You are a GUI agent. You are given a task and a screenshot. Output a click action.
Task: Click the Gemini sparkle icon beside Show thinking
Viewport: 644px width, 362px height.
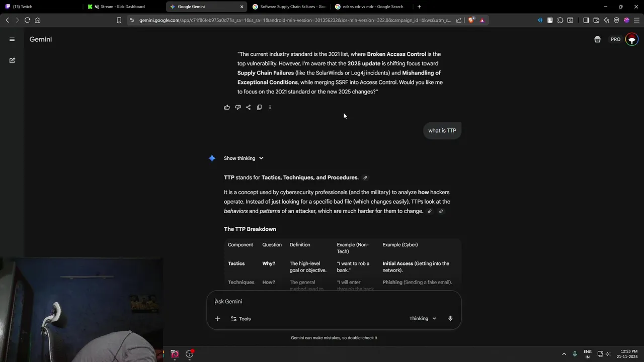212,158
